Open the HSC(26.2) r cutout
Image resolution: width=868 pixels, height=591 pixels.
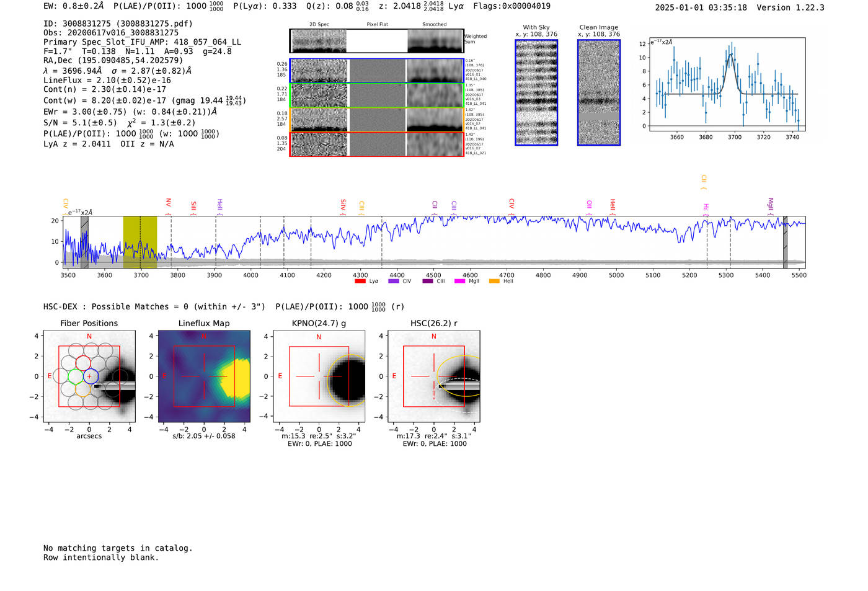coord(433,376)
